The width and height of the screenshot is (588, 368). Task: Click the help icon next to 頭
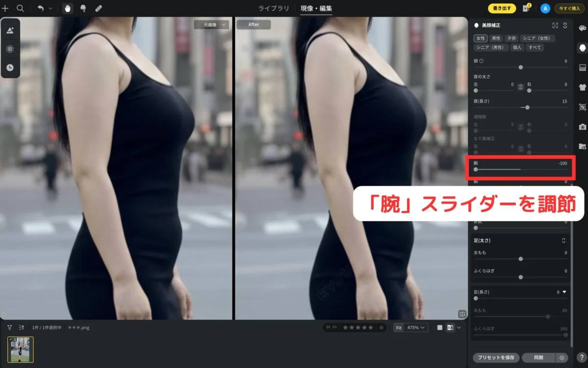click(481, 61)
